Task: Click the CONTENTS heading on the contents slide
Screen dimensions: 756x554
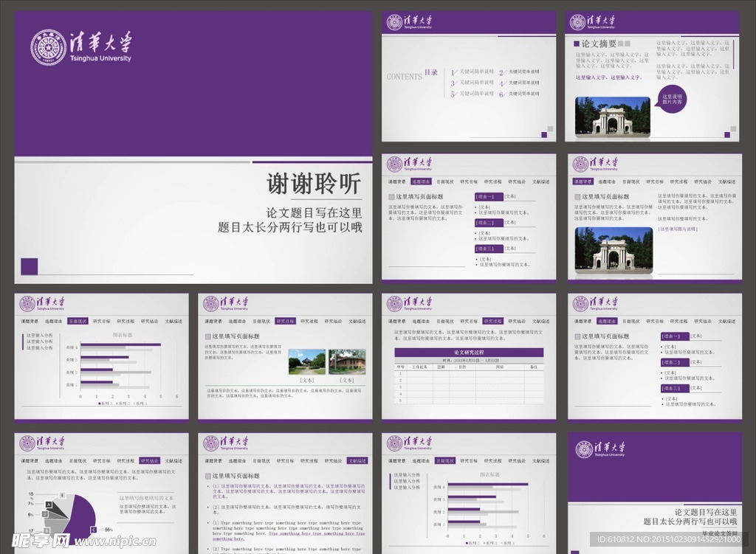Action: 404,77
